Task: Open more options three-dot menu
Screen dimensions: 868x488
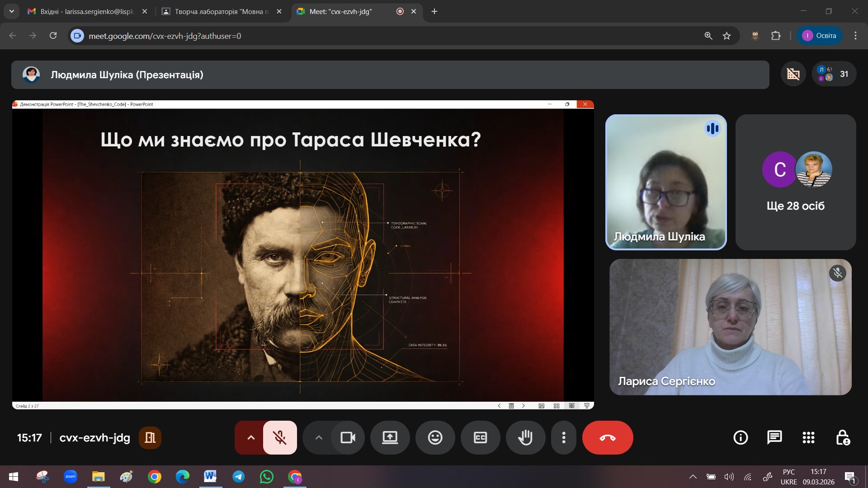Action: click(x=563, y=437)
